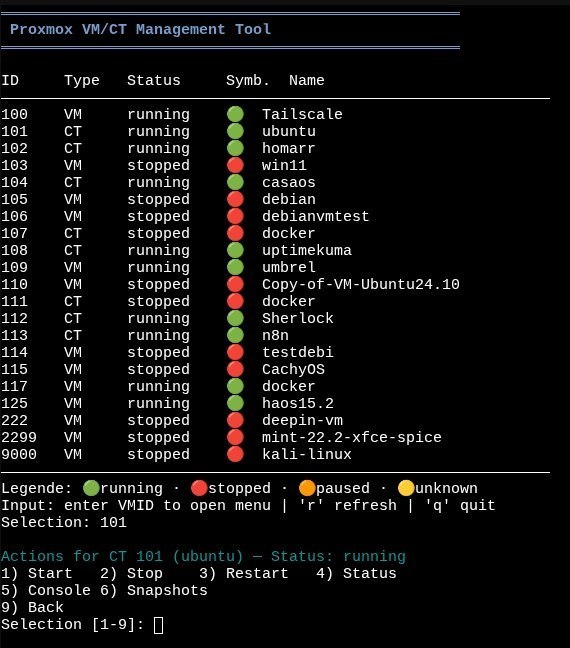570x648 pixels.
Task: Click the 'q' quit hint text
Action: [x=460, y=505]
